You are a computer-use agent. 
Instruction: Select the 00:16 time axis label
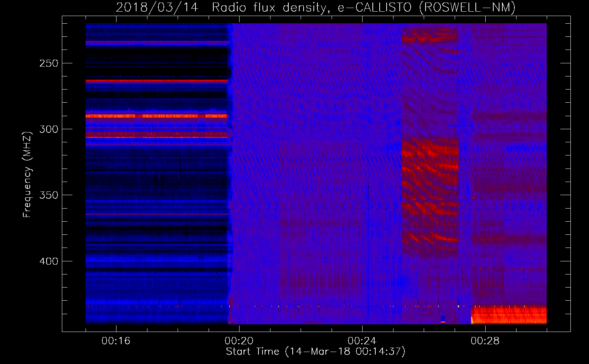[x=116, y=341]
